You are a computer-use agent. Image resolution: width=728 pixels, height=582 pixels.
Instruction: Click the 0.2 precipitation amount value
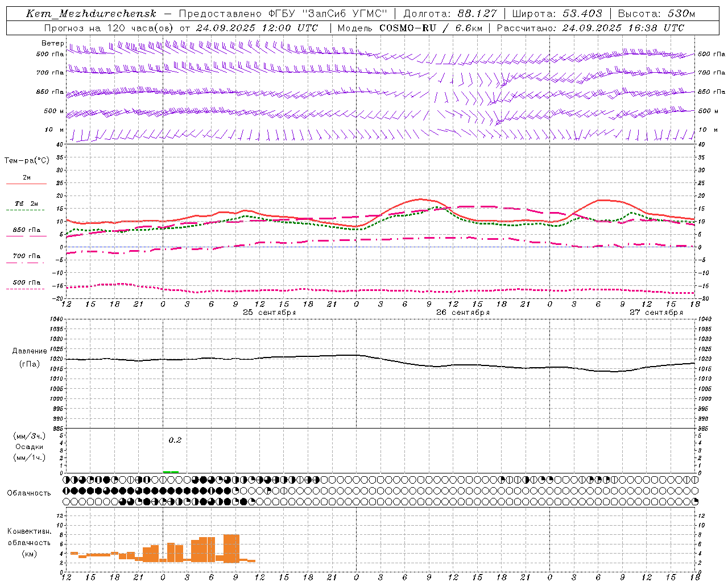tap(175, 440)
